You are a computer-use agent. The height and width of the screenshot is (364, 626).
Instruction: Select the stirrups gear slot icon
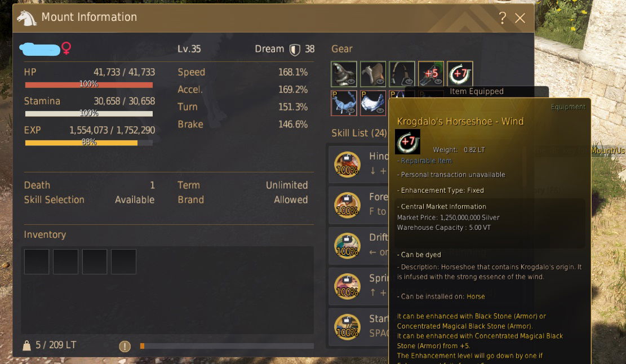pyautogui.click(x=402, y=74)
